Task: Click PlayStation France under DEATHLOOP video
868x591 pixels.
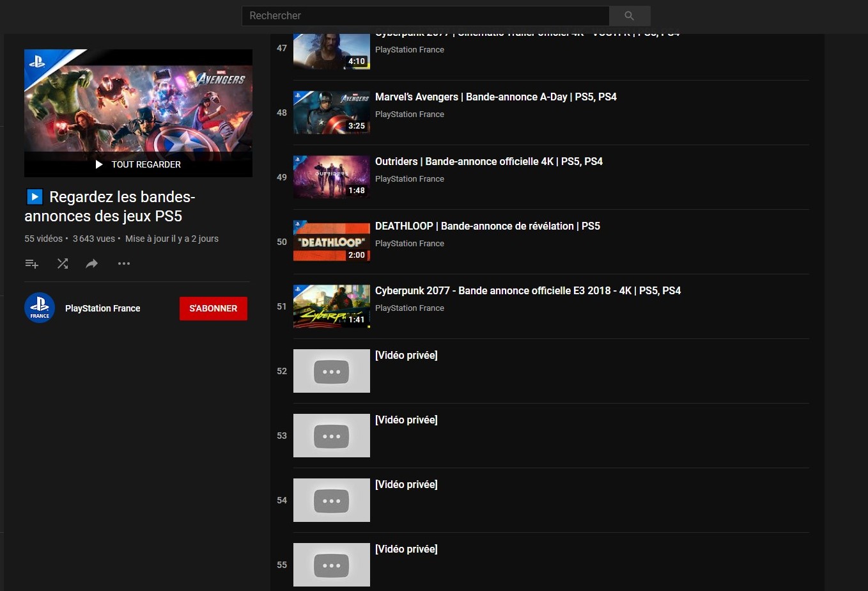Action: coord(410,243)
